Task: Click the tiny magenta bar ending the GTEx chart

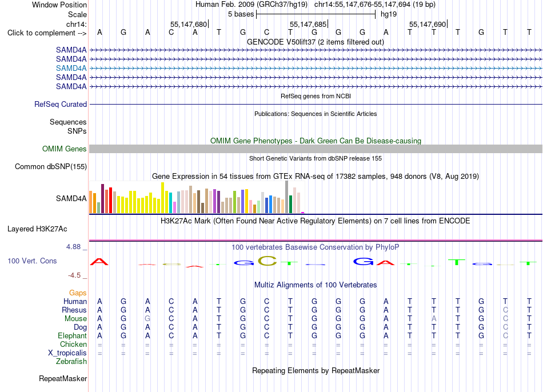Action: pyautogui.click(x=303, y=212)
